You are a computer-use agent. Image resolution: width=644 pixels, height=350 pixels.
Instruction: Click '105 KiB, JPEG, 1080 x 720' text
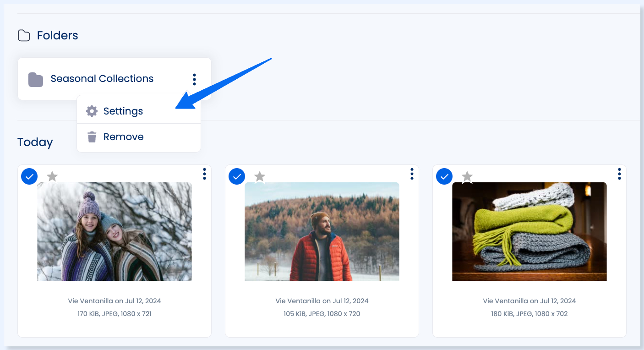click(x=322, y=314)
